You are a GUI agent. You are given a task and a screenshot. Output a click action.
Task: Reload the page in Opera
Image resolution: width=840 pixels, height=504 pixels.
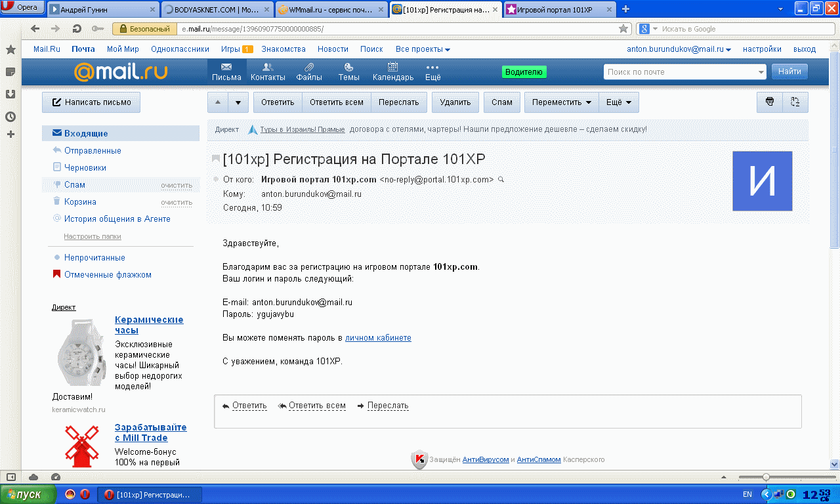(77, 29)
